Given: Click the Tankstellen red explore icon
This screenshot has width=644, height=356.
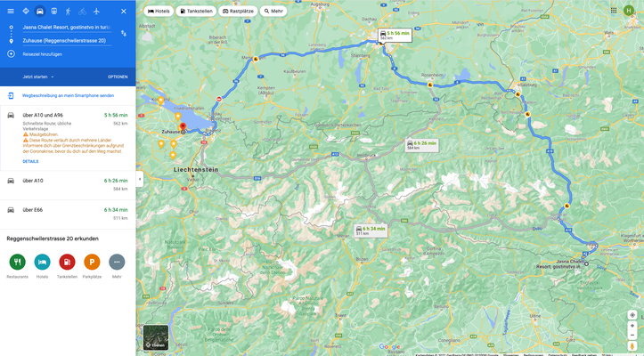Looking at the screenshot, I should 67,262.
